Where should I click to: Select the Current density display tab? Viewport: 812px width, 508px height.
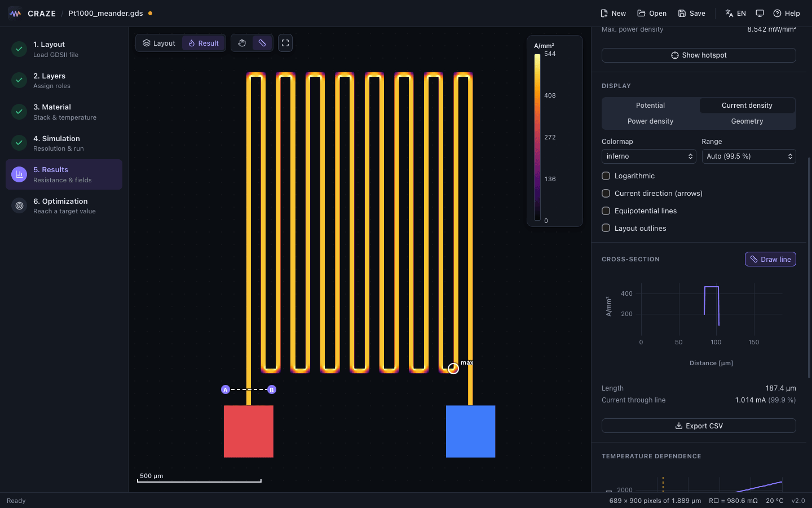pyautogui.click(x=747, y=106)
